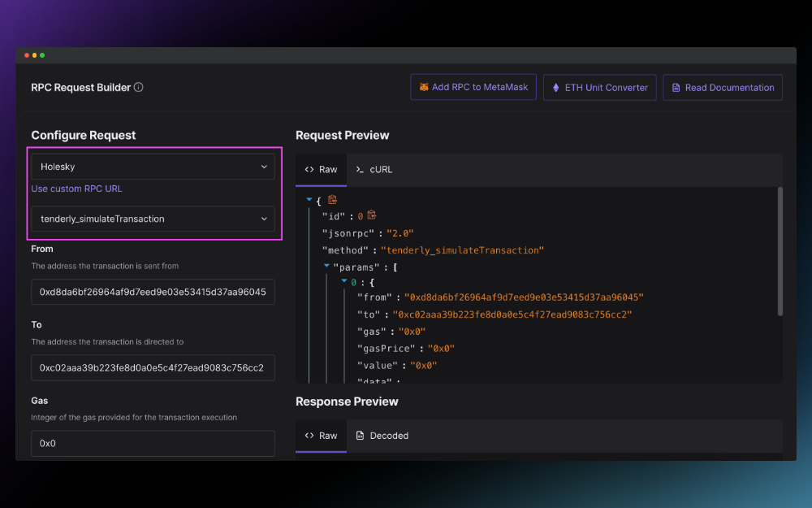This screenshot has height=508, width=812.
Task: Click the Use custom RPC URL link
Action: click(x=76, y=189)
